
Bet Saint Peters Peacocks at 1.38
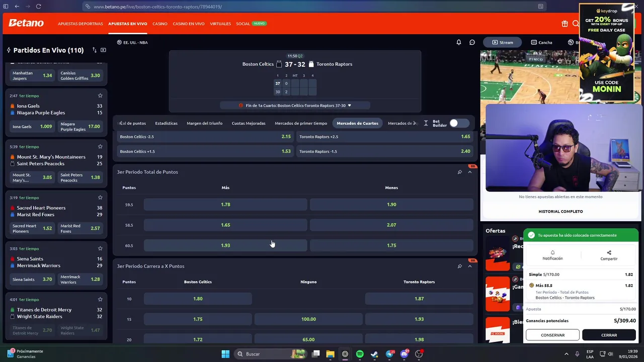[80, 177]
